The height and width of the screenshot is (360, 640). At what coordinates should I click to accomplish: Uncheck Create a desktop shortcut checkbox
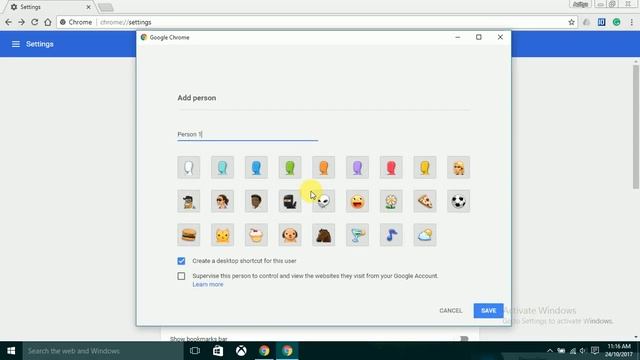coord(181,261)
